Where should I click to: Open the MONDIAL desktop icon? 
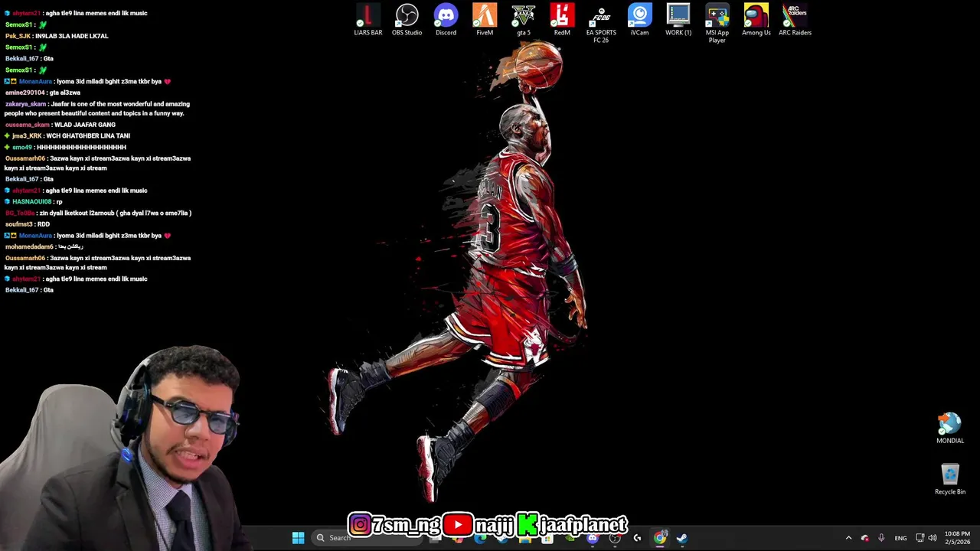[x=950, y=429]
